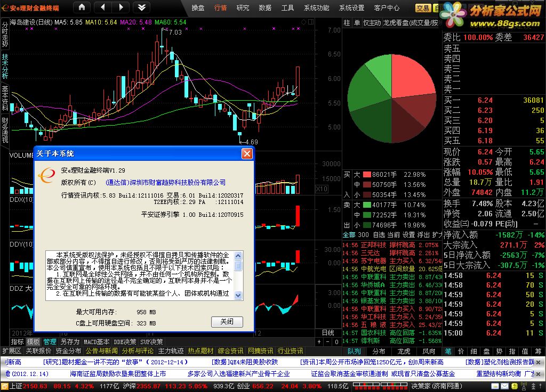This screenshot has width=546, height=392.
Task: Open the 主力轨迹 tab
Action: (171, 351)
